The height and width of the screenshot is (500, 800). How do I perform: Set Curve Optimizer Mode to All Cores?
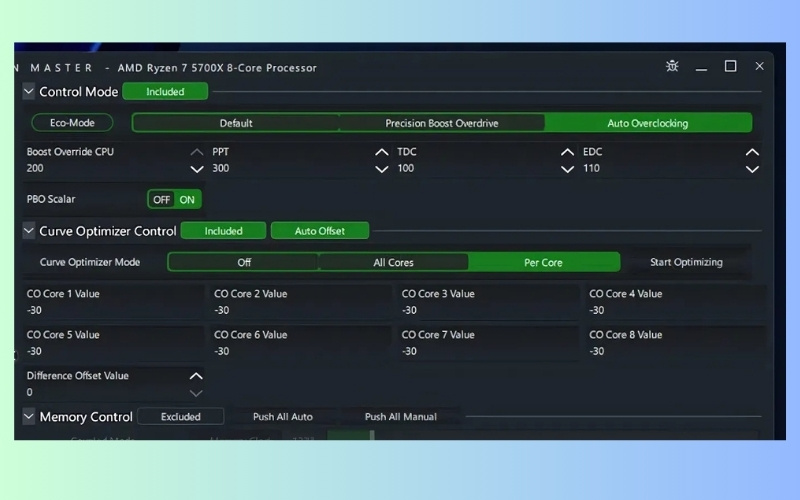click(393, 262)
